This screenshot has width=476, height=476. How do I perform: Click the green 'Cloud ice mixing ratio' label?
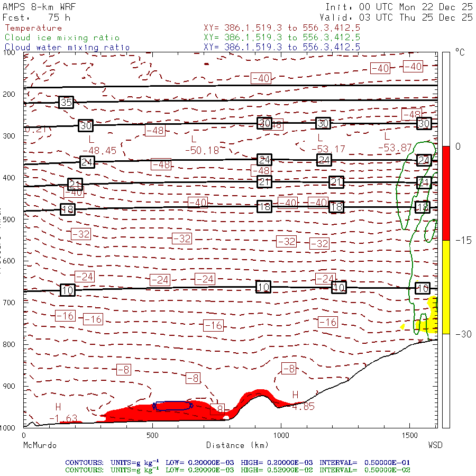tap(62, 38)
